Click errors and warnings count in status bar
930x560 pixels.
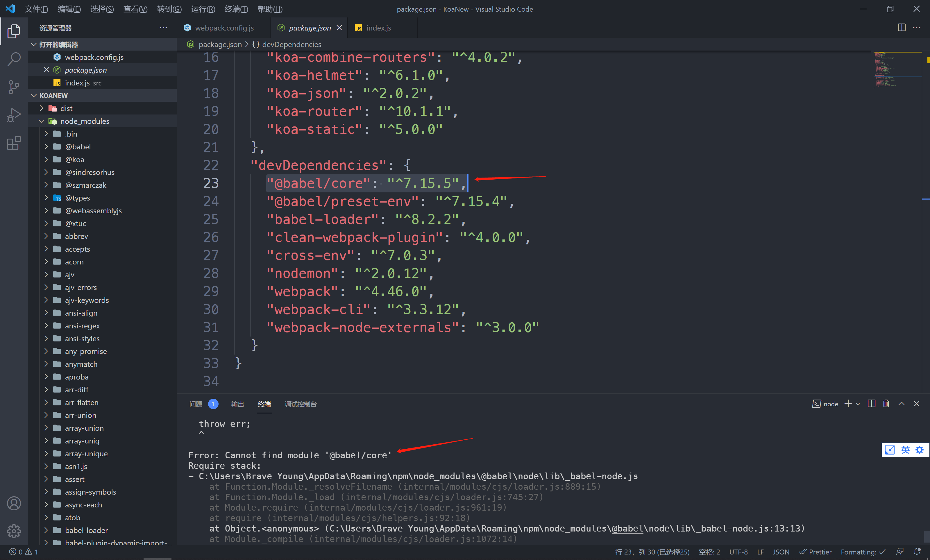tap(23, 552)
